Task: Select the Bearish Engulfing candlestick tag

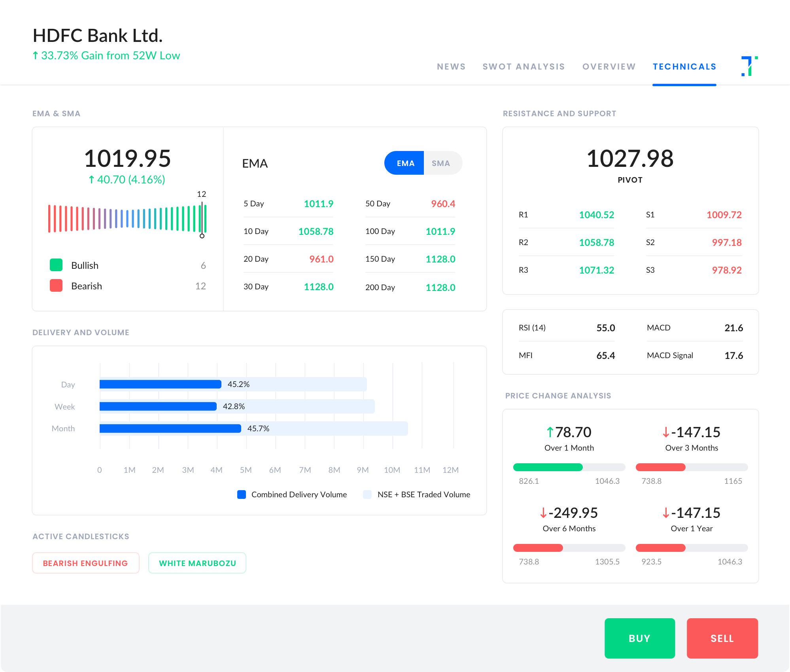Action: 85,563
